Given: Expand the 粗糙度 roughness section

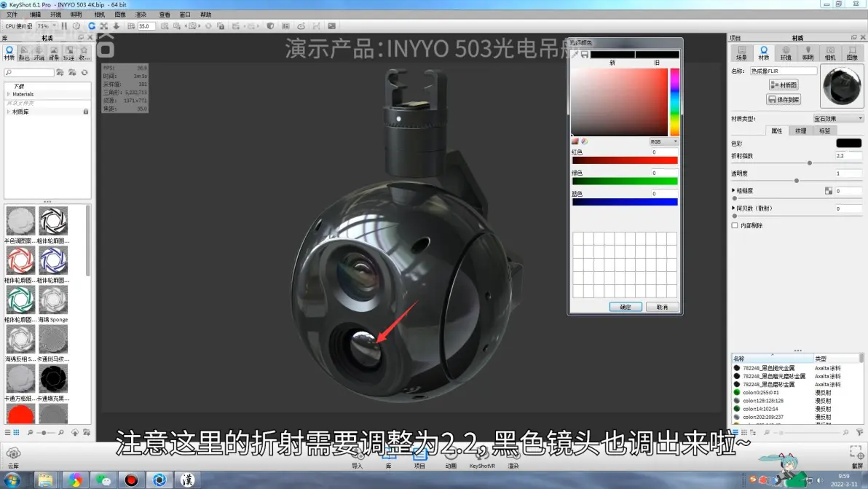Looking at the screenshot, I should pyautogui.click(x=733, y=190).
